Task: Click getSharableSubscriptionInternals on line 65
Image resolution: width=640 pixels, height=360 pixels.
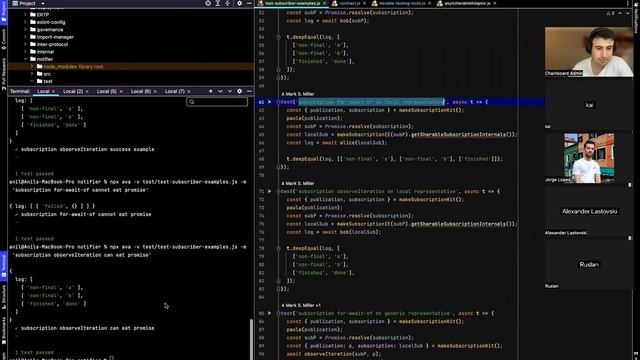Action: pyautogui.click(x=458, y=134)
